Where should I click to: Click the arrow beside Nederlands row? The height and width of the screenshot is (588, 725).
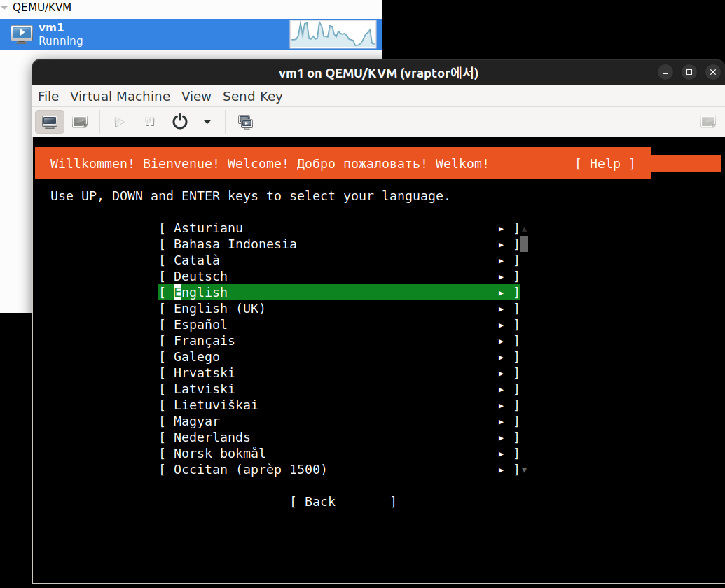(x=501, y=438)
